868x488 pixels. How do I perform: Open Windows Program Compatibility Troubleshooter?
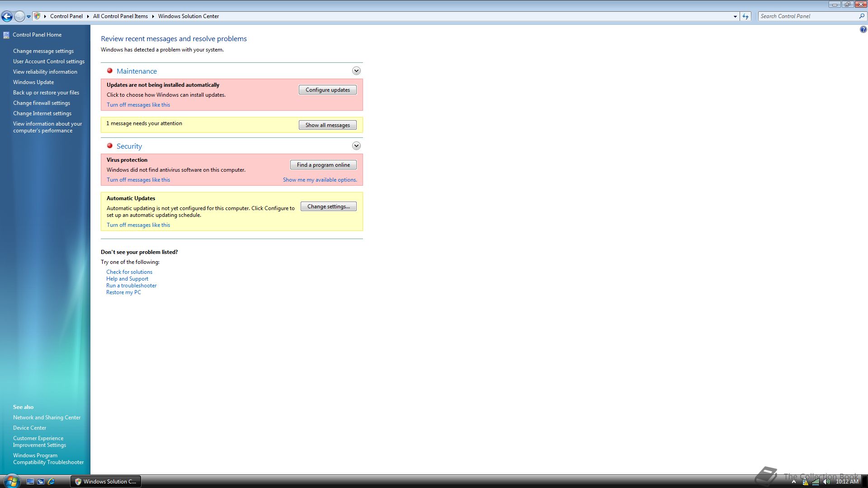pos(48,459)
